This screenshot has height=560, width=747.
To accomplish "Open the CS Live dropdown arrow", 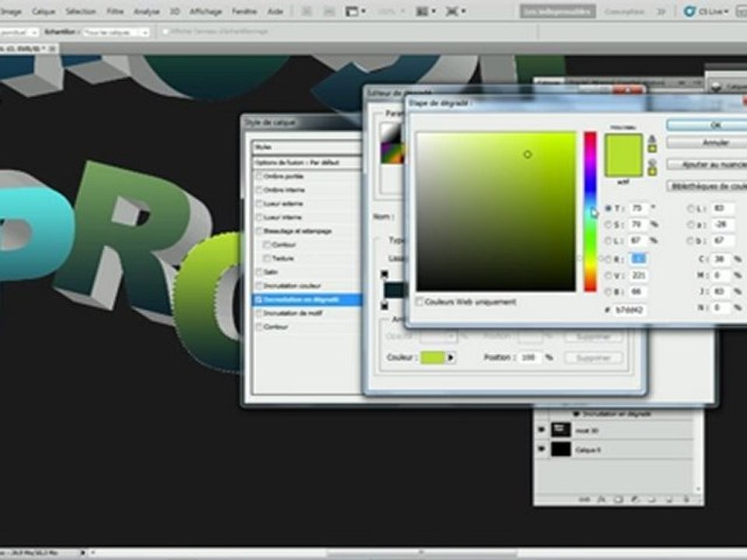I will [x=727, y=12].
